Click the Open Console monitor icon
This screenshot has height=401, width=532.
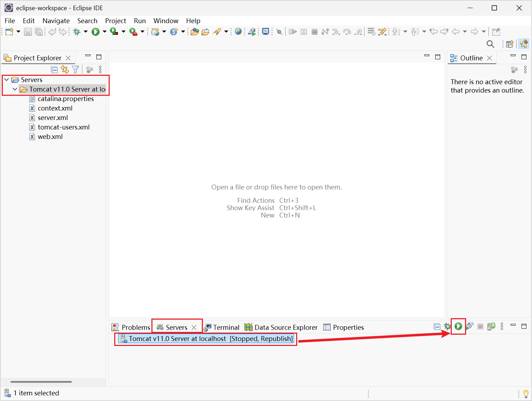(266, 32)
